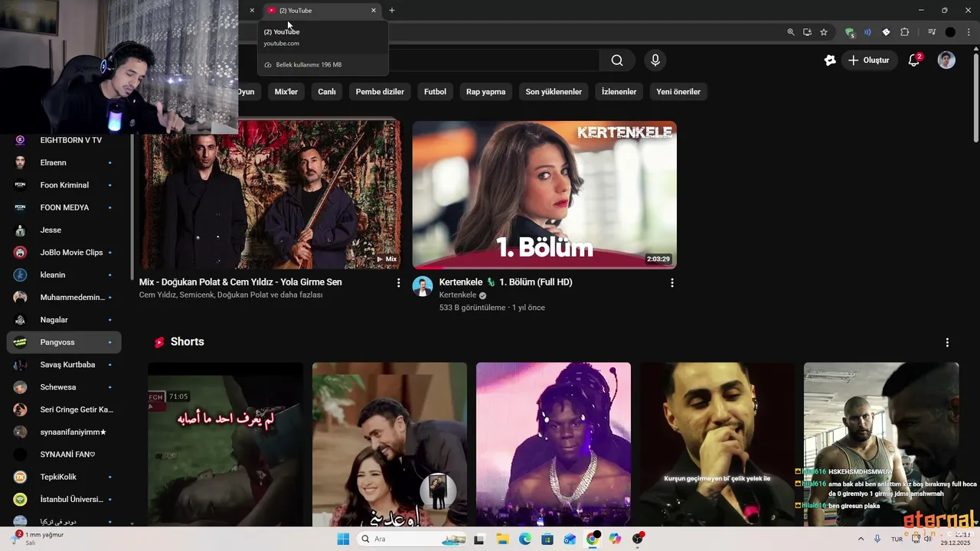Open options menu for Kertenkele 1. Bölüm video

click(x=672, y=282)
